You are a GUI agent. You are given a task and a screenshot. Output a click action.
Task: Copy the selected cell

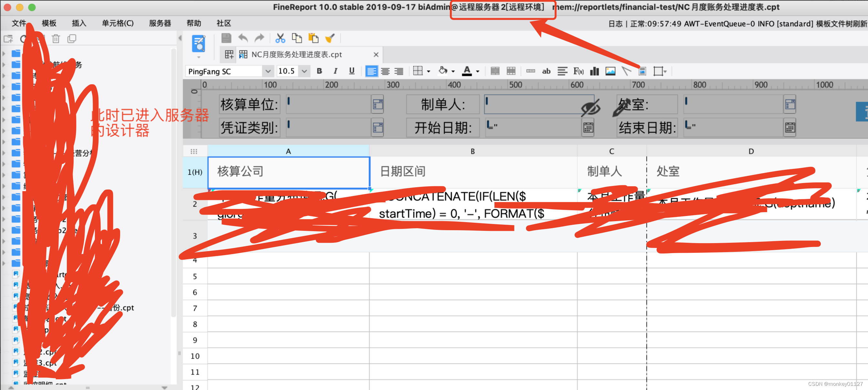coord(297,38)
